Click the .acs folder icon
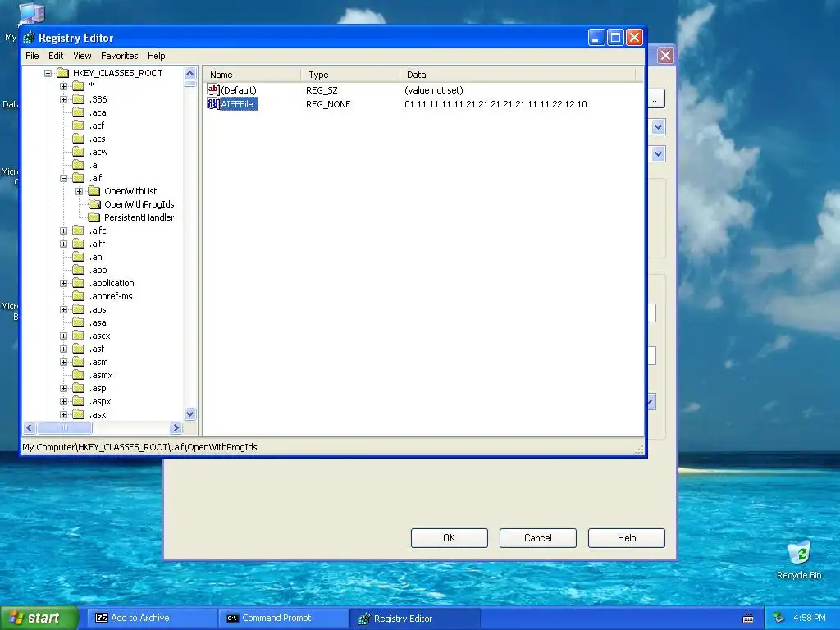 (78, 138)
